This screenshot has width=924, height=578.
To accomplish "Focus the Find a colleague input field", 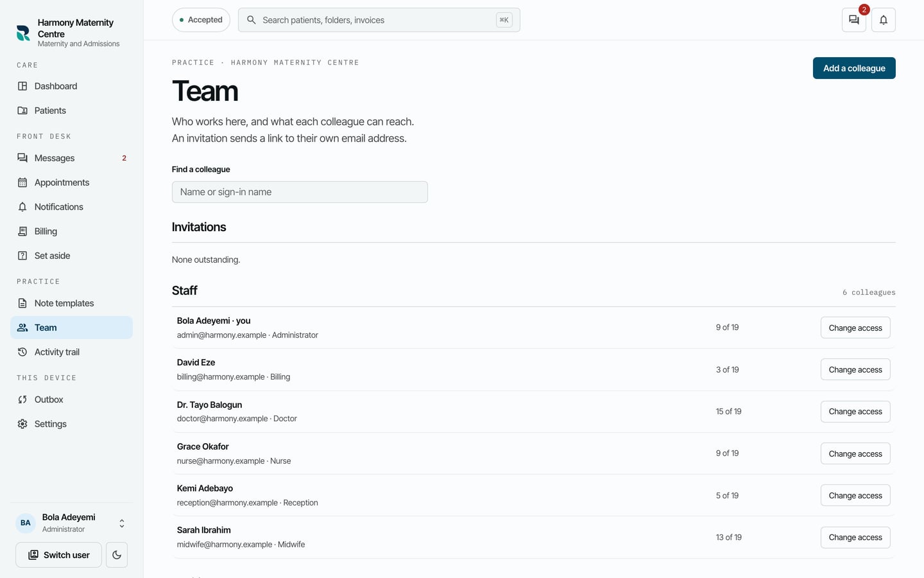I will click(x=300, y=192).
